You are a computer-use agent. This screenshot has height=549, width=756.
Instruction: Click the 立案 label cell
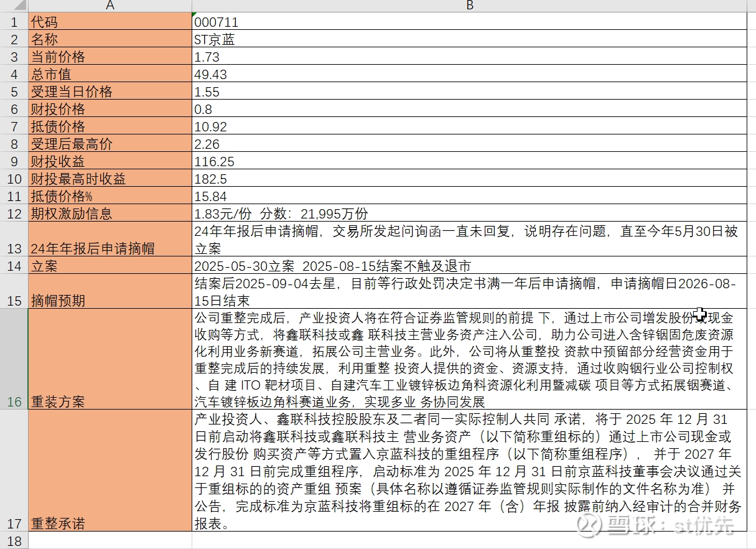[x=110, y=265]
